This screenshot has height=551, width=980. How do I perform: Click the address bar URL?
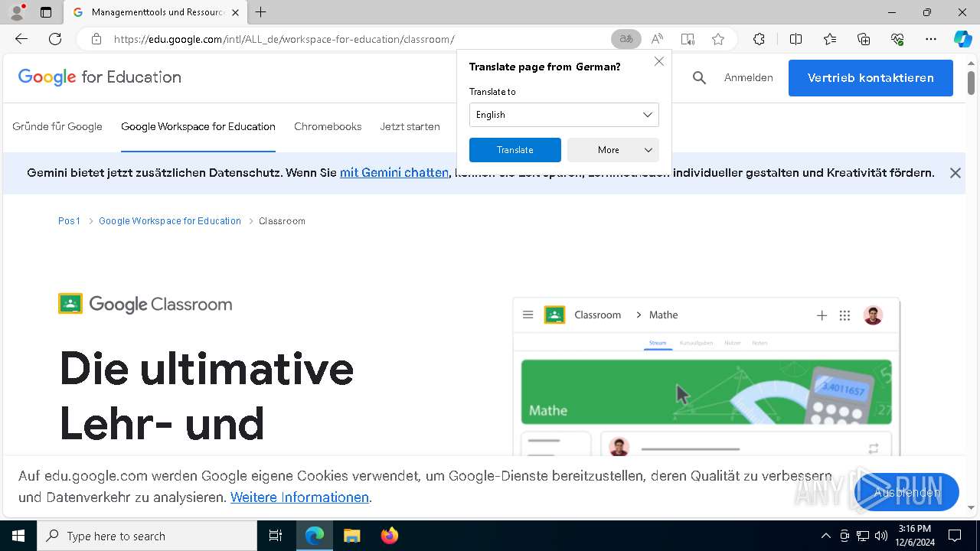pos(284,39)
